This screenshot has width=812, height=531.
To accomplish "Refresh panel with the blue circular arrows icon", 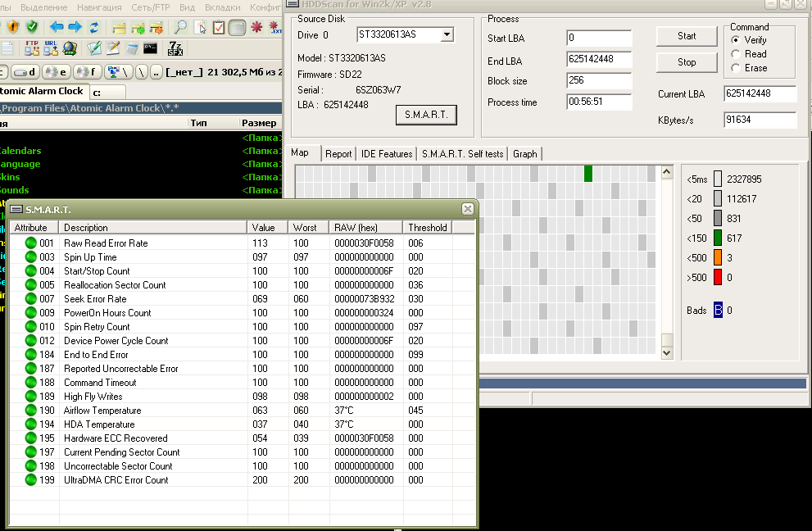I will (x=93, y=27).
